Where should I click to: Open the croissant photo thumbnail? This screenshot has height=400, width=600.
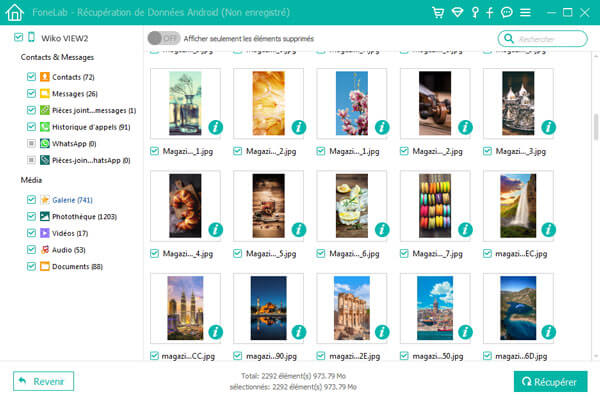[x=185, y=206]
